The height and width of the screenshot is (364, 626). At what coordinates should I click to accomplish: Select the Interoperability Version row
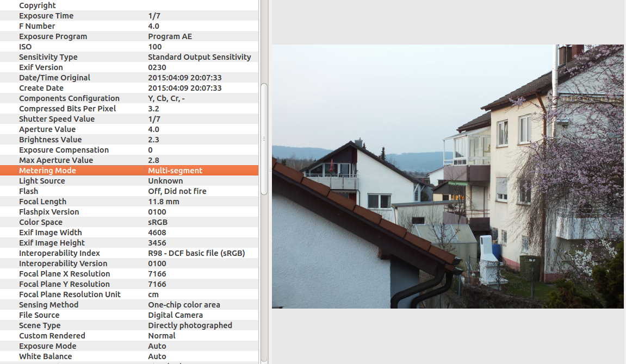(129, 263)
